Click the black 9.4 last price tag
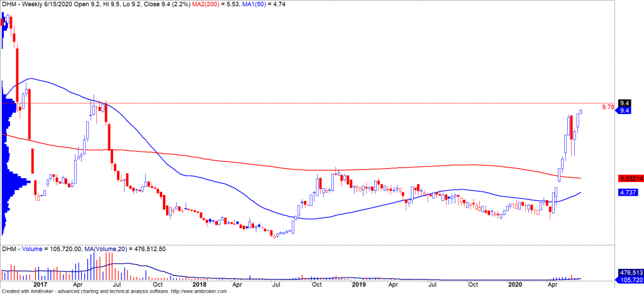The image size is (644, 294). click(625, 103)
